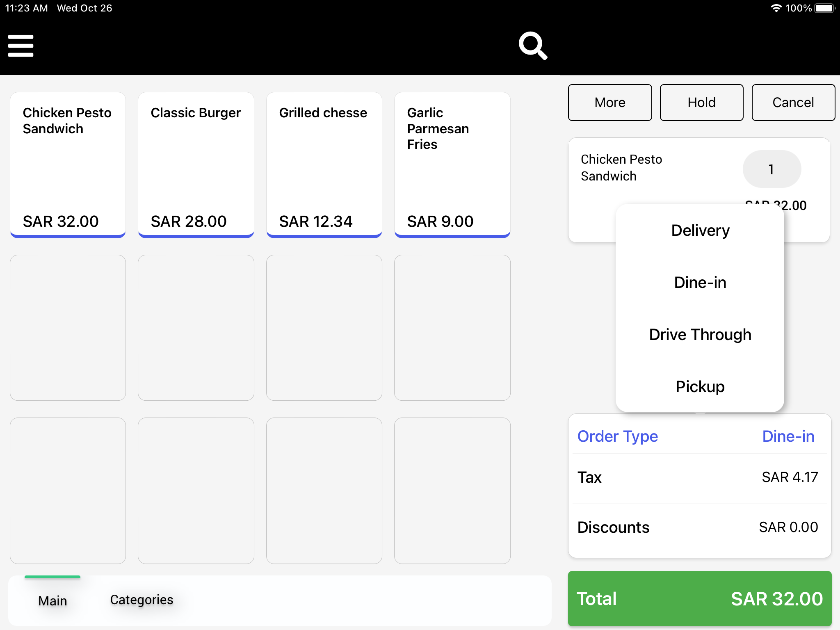Switch to the Main tab
The width and height of the screenshot is (840, 630).
[52, 601]
